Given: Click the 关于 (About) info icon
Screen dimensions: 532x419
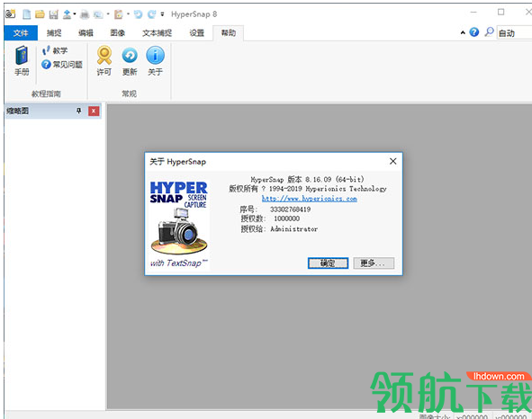Looking at the screenshot, I should (x=155, y=61).
